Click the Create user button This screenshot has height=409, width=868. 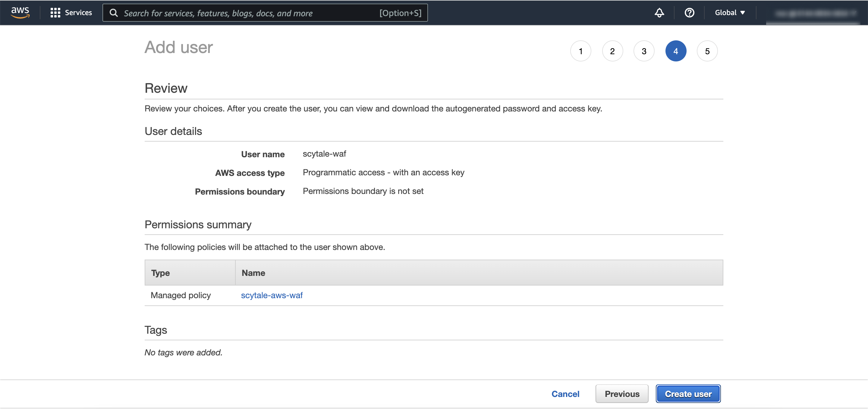tap(688, 394)
